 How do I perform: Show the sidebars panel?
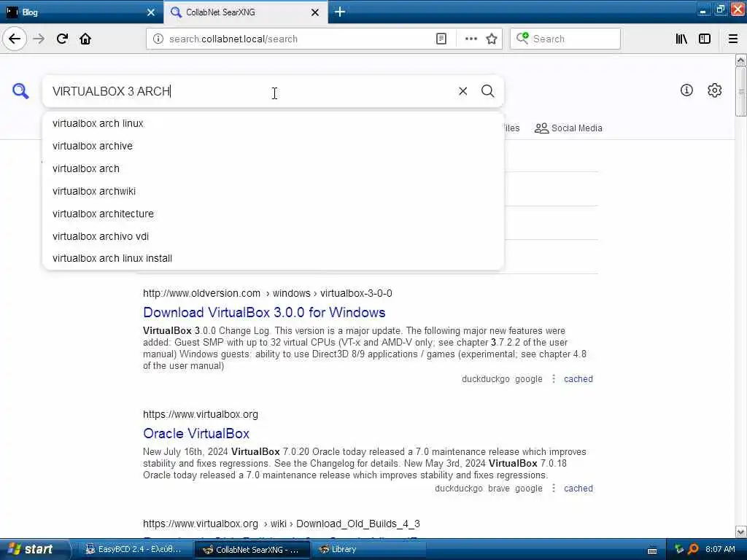click(705, 39)
